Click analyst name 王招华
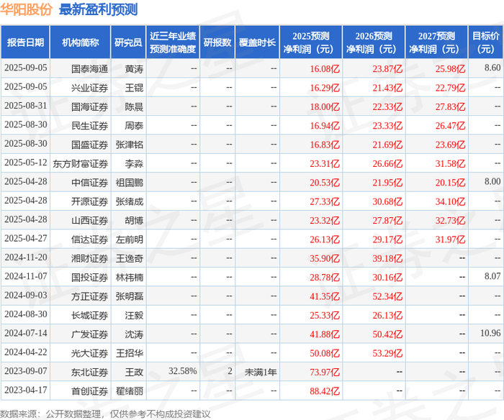 tap(130, 353)
